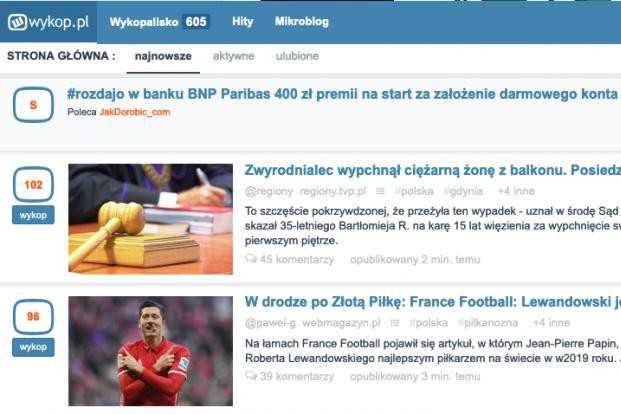Click wykop button under 96 votes

click(x=33, y=347)
